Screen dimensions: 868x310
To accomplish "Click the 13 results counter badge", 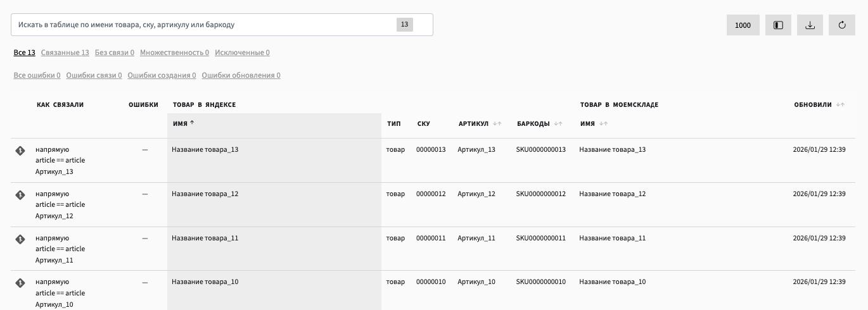I will [404, 25].
